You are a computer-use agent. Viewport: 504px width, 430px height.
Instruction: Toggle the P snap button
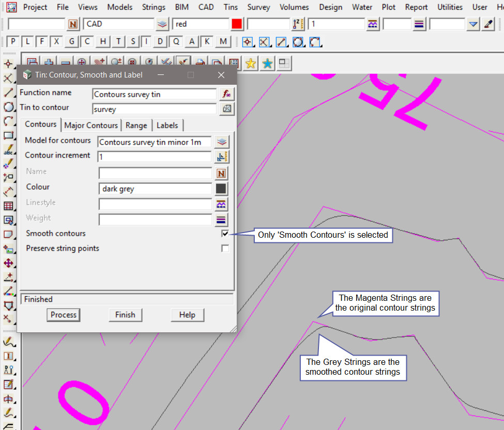click(x=13, y=42)
